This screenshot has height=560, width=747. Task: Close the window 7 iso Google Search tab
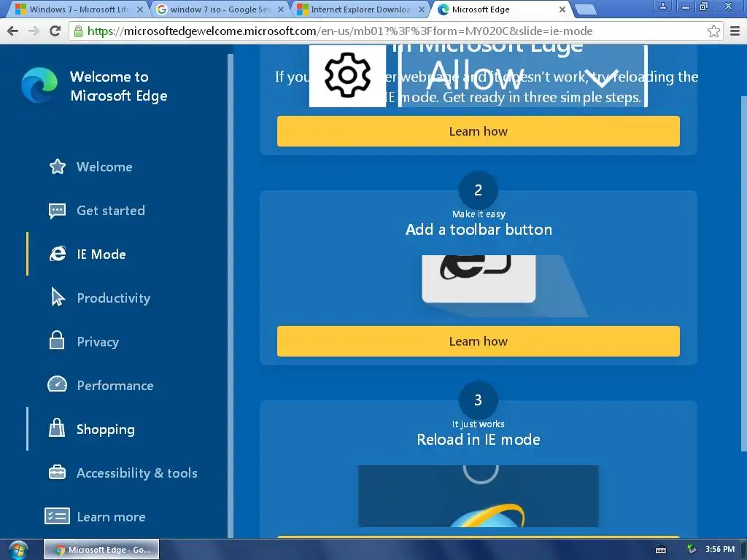click(x=281, y=9)
